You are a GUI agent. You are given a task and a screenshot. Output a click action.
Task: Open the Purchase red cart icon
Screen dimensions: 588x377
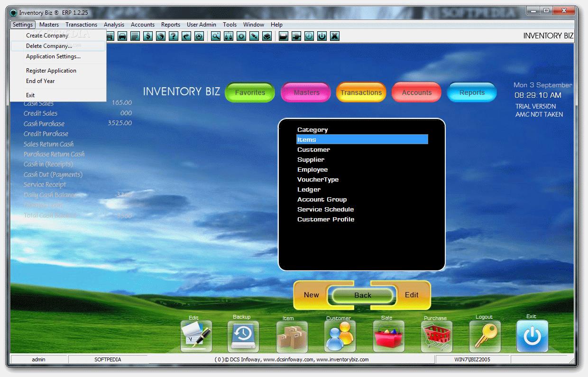(x=437, y=336)
